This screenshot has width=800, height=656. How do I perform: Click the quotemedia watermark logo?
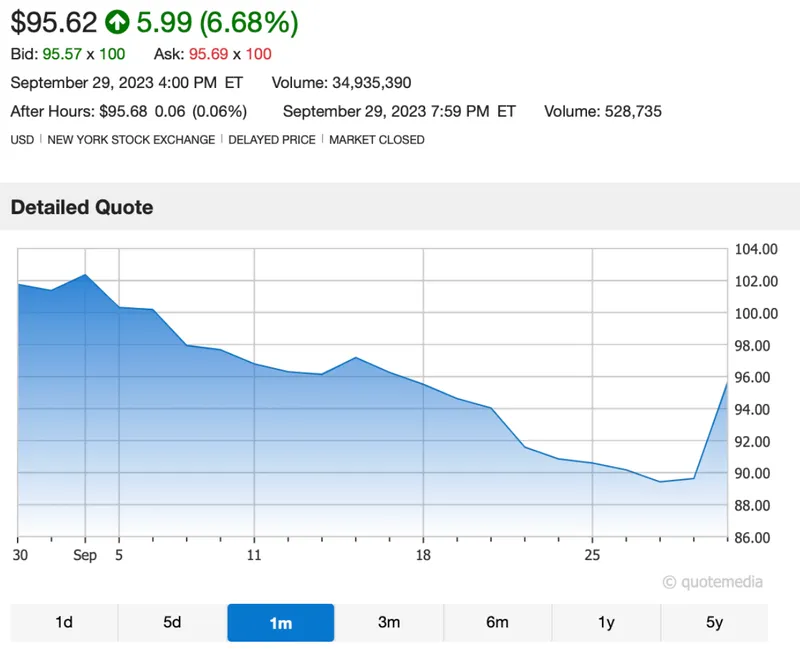pyautogui.click(x=712, y=582)
